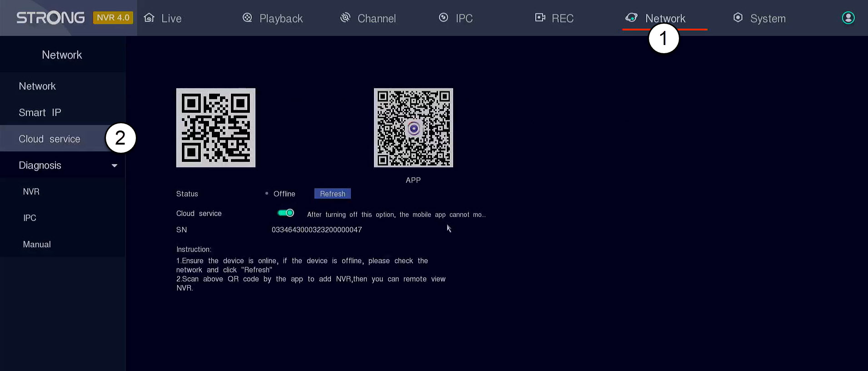868x371 pixels.
Task: Open Manual diagnosis page
Action: (63, 244)
